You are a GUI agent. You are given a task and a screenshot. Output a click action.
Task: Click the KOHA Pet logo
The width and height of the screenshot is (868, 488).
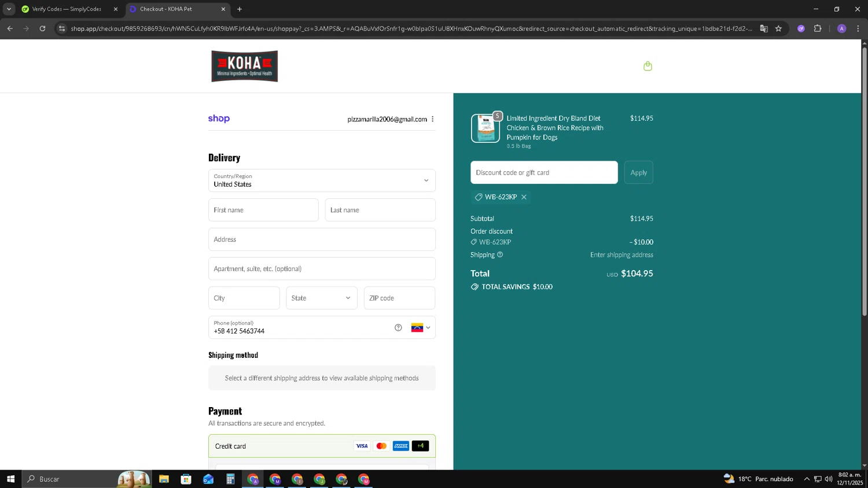point(244,66)
